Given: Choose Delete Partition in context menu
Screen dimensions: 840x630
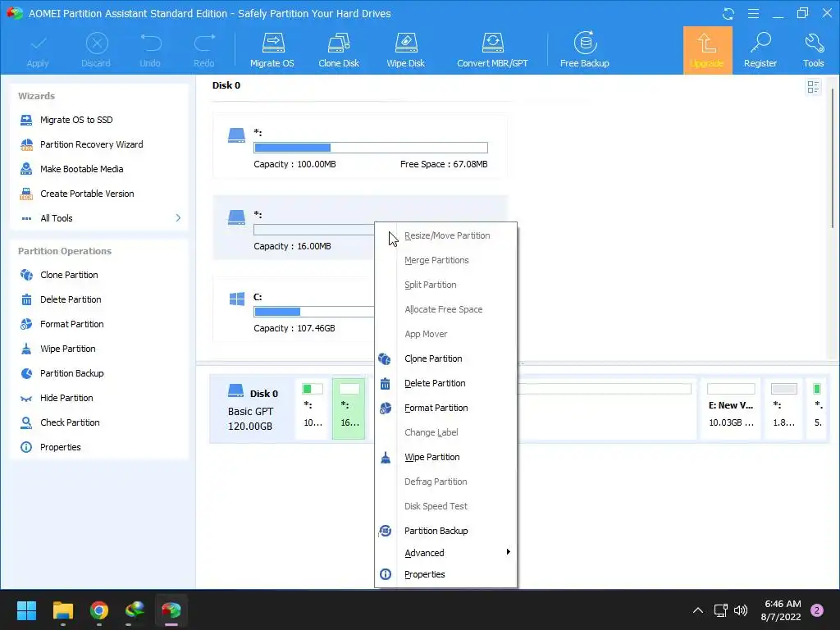Looking at the screenshot, I should pos(445,384).
